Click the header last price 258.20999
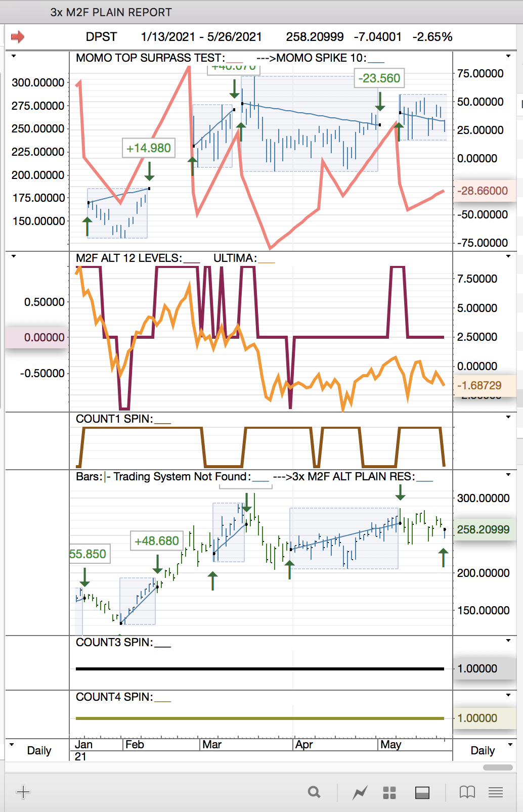 point(315,37)
